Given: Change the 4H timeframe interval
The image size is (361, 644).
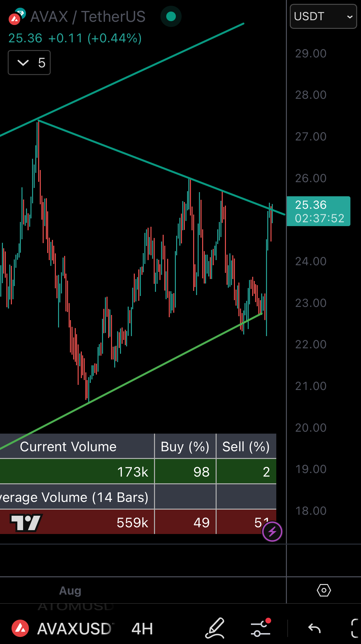Looking at the screenshot, I should click(142, 629).
